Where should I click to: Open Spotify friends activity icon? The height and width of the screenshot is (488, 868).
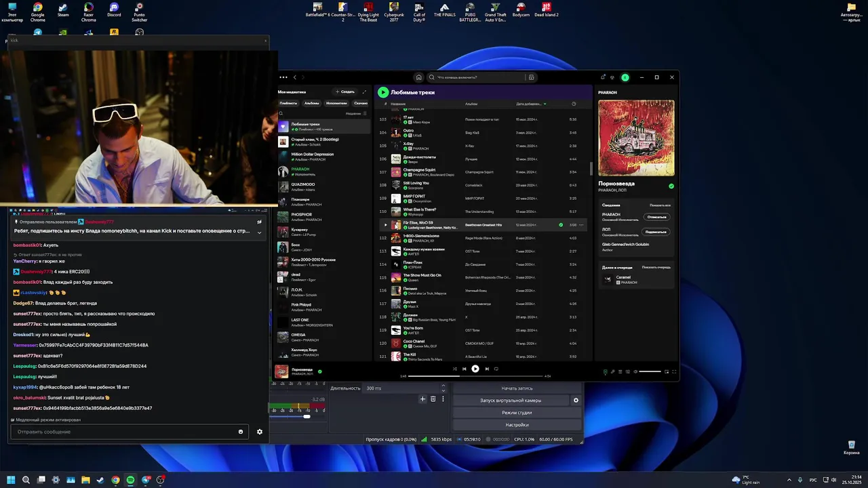(x=612, y=77)
